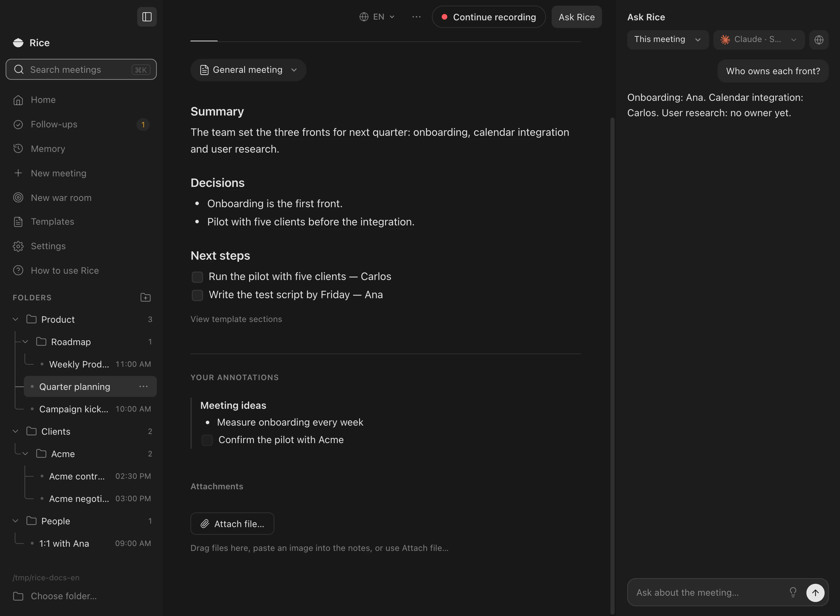
Task: Click the Attach file... button
Action: click(x=232, y=524)
